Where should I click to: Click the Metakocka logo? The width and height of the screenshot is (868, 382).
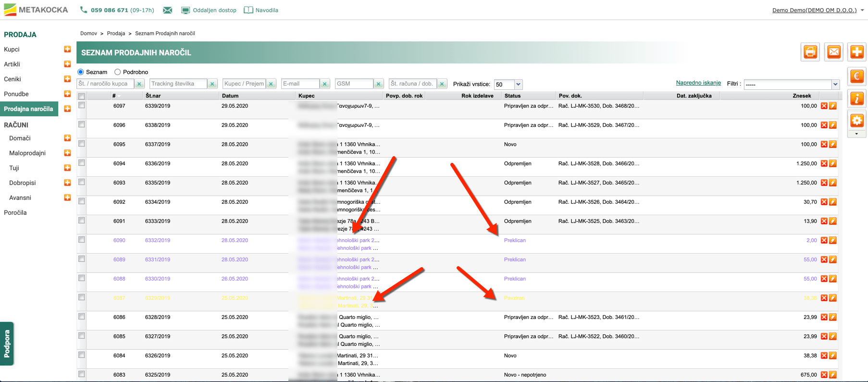(36, 10)
